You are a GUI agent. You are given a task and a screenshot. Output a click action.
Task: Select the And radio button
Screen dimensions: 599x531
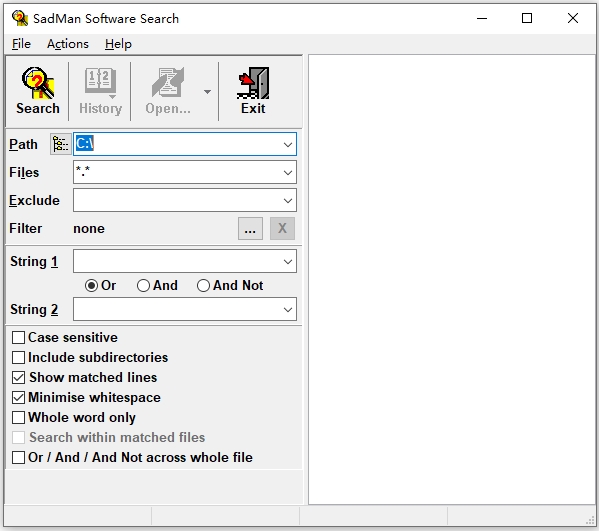coord(143,285)
